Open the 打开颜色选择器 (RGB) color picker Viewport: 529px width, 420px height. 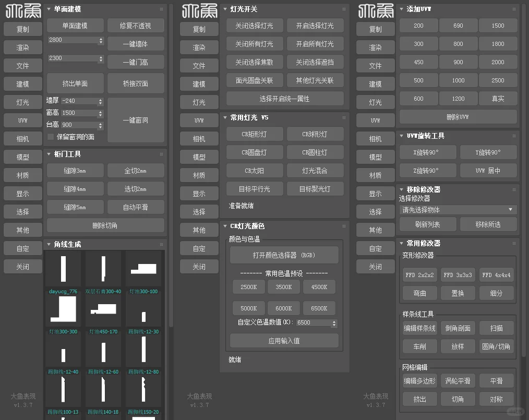(284, 255)
